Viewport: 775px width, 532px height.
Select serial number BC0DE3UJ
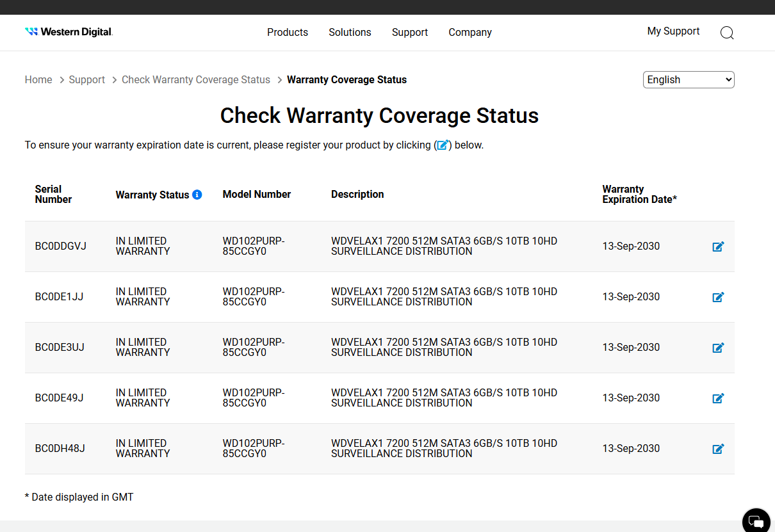click(60, 348)
